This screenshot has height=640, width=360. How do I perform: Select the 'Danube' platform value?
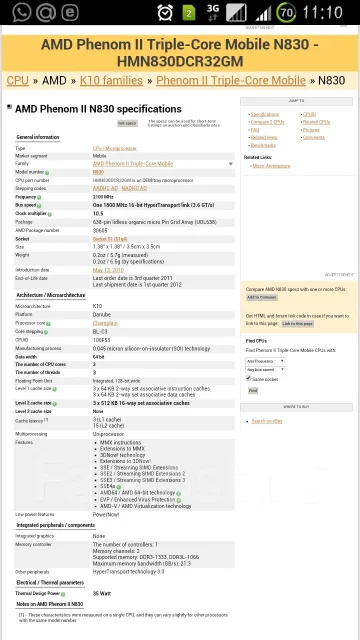pos(101,315)
